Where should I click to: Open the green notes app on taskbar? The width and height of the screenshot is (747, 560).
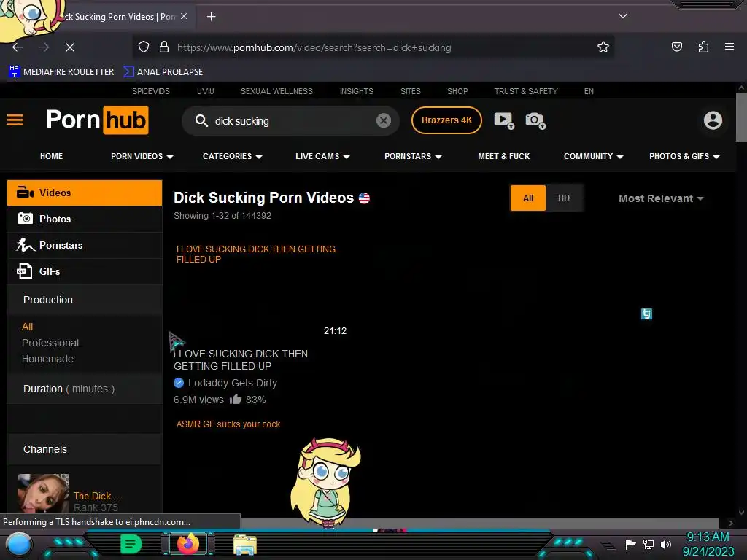click(x=131, y=544)
